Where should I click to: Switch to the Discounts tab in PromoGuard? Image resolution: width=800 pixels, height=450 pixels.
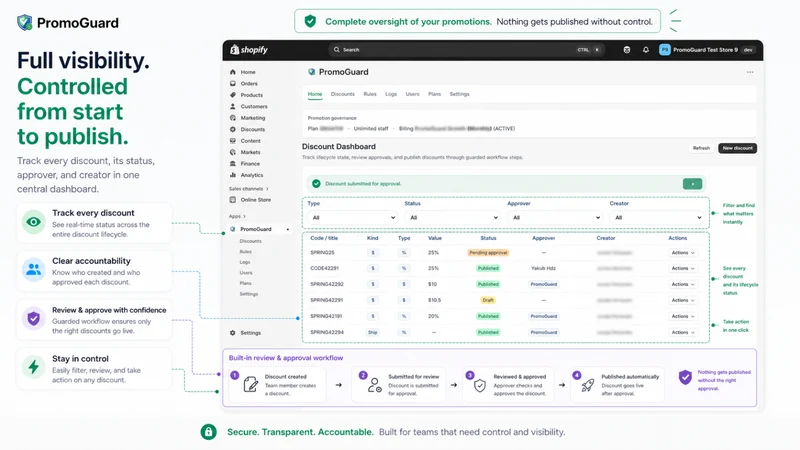(342, 94)
